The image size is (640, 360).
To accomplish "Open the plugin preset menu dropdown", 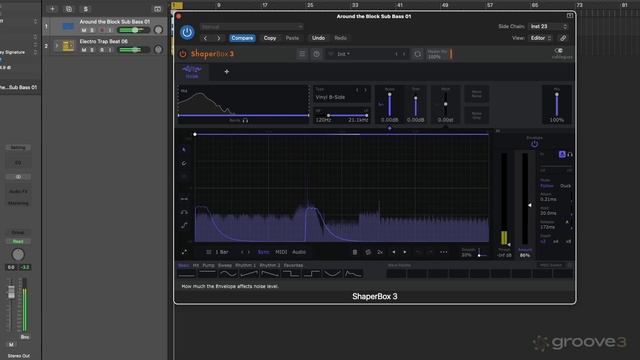I will [x=251, y=27].
